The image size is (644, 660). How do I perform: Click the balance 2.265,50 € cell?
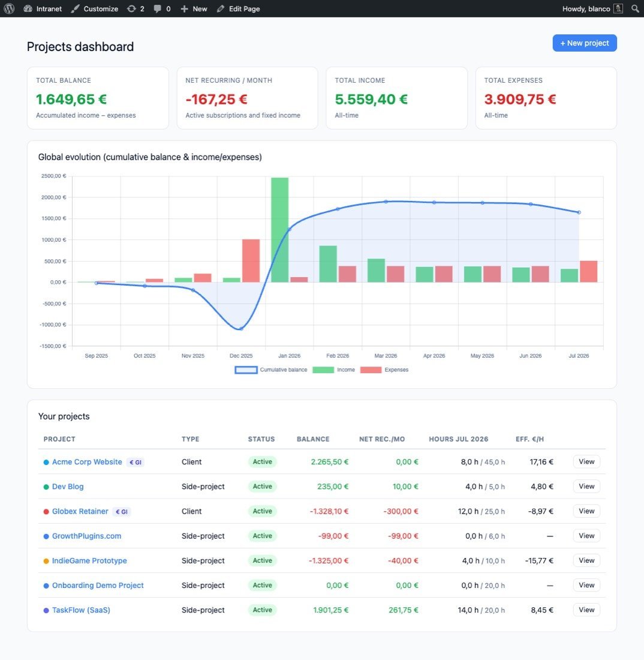click(x=330, y=462)
